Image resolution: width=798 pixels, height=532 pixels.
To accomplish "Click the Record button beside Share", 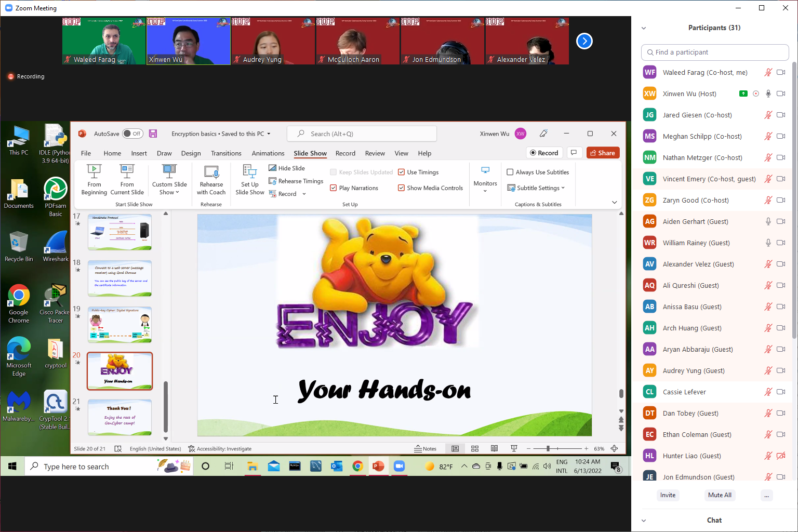I will tap(544, 153).
